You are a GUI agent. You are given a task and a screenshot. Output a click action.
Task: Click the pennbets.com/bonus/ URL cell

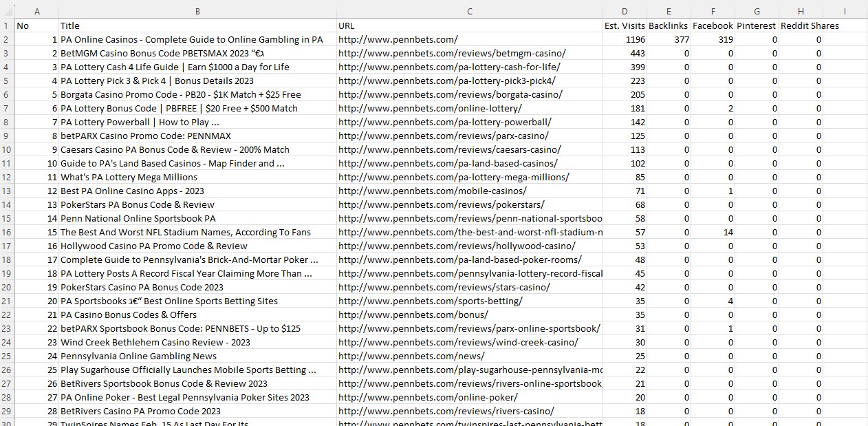point(469,315)
